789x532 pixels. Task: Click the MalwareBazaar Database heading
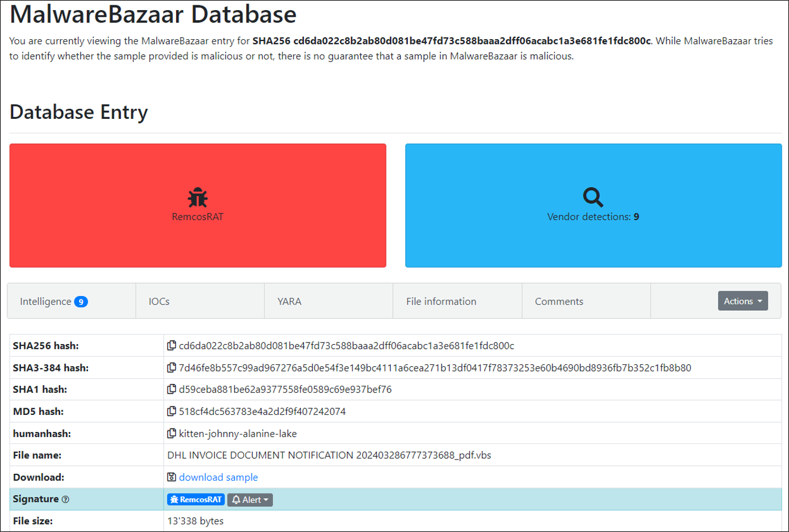153,14
